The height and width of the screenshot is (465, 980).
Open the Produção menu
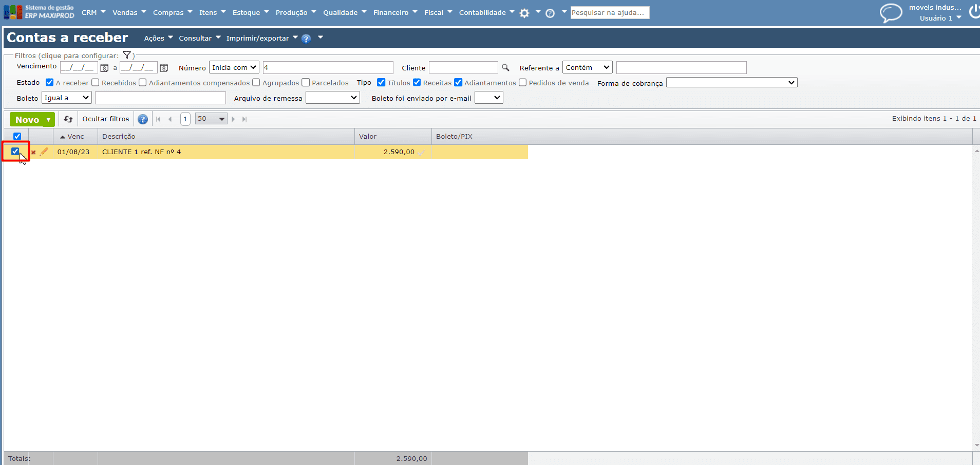[296, 12]
